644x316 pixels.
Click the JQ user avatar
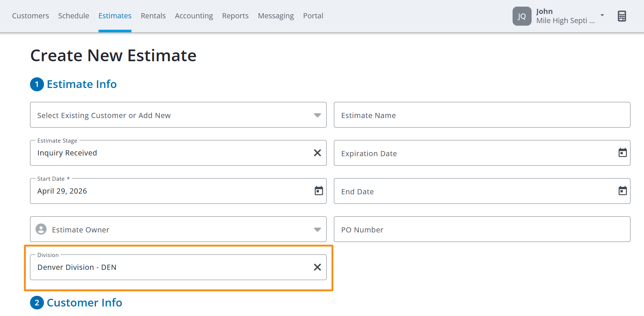coord(522,16)
